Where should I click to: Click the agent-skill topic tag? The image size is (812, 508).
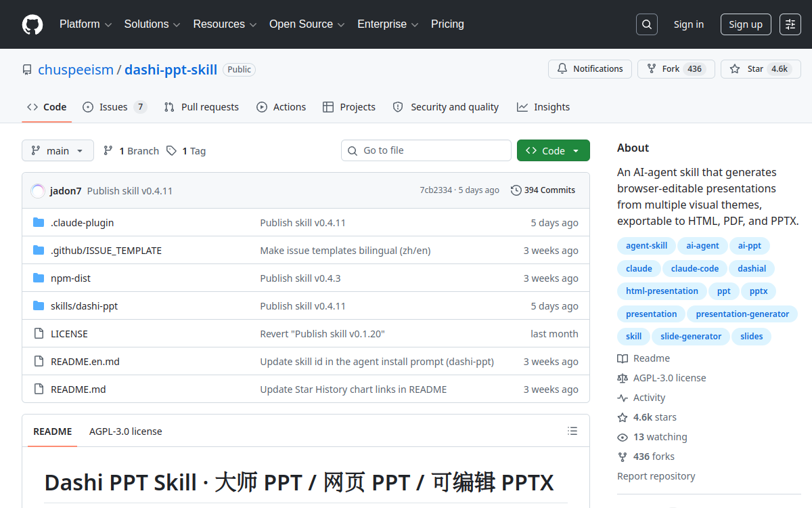coord(646,246)
